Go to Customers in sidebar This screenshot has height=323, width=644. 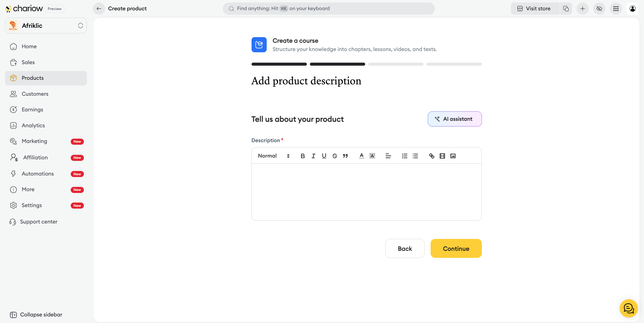click(x=35, y=94)
